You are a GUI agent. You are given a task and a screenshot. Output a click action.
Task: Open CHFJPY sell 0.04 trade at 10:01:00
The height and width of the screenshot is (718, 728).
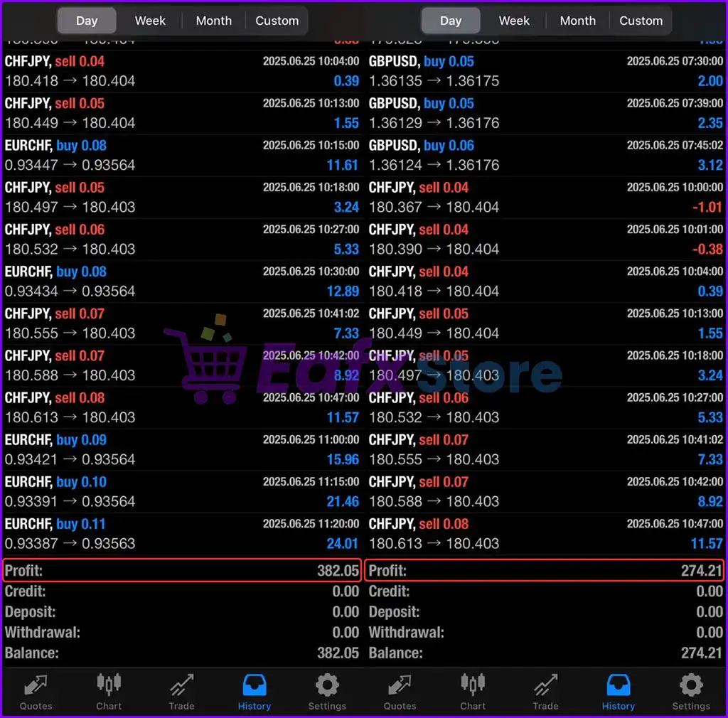point(546,240)
